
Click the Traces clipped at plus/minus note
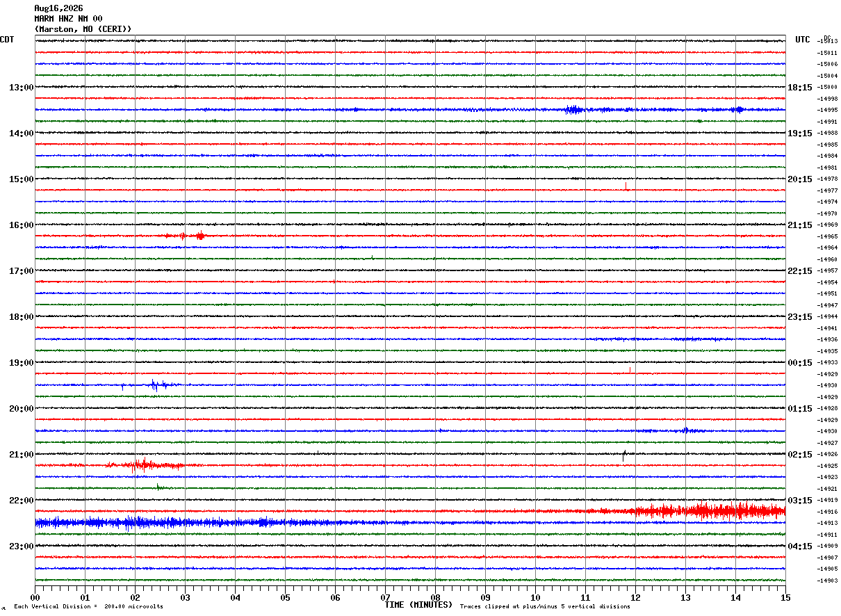tap(546, 607)
